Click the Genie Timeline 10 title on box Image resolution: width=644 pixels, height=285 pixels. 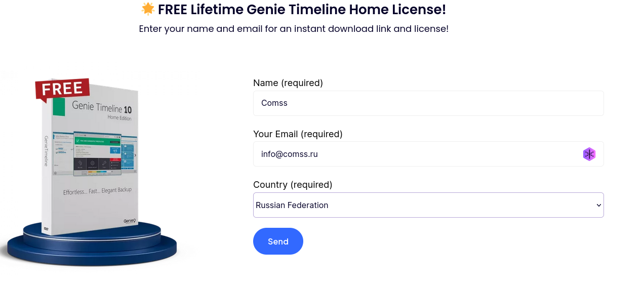pos(102,107)
